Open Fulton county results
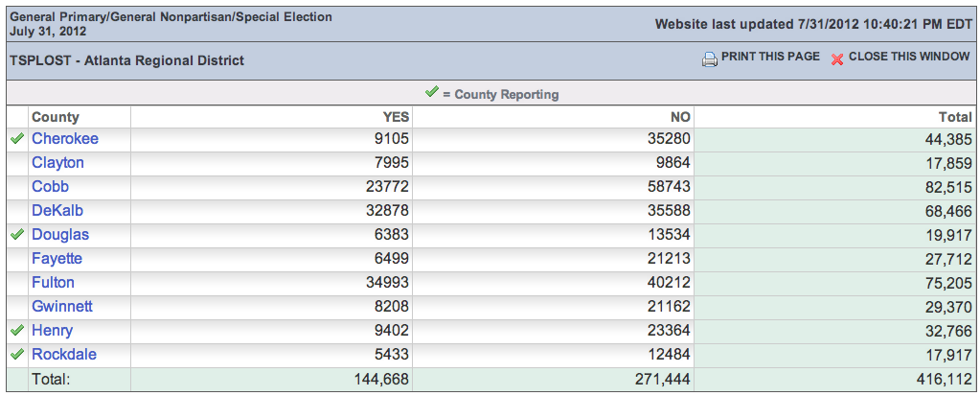 53,283
